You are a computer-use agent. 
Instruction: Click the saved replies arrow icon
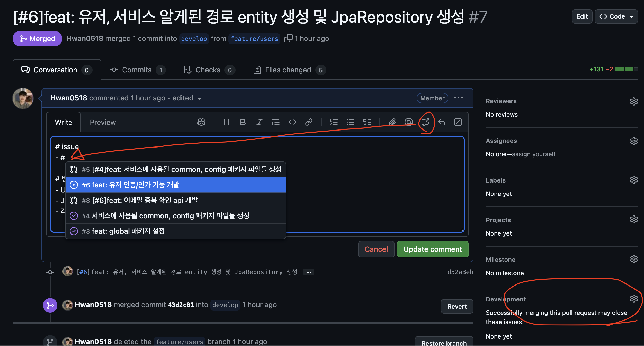pos(442,122)
